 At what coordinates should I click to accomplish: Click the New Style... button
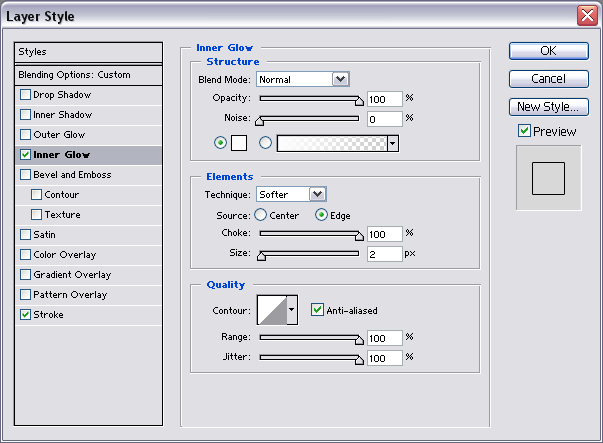coord(548,106)
